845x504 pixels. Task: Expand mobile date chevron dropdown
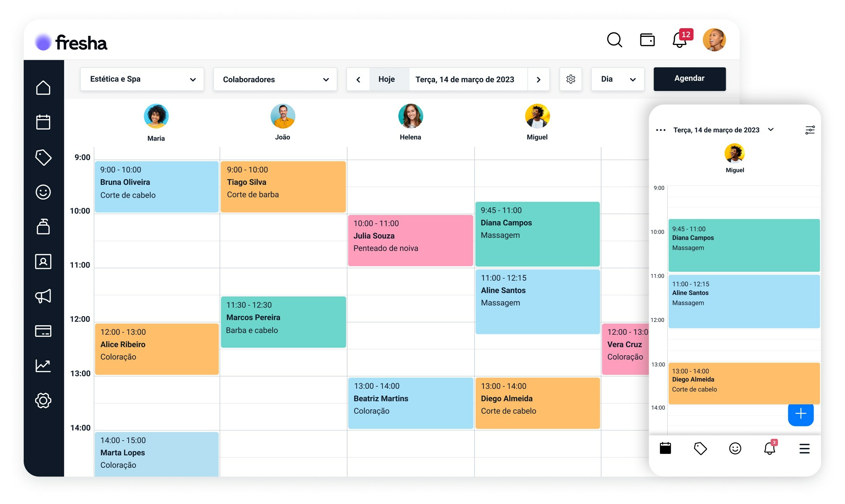tap(771, 130)
